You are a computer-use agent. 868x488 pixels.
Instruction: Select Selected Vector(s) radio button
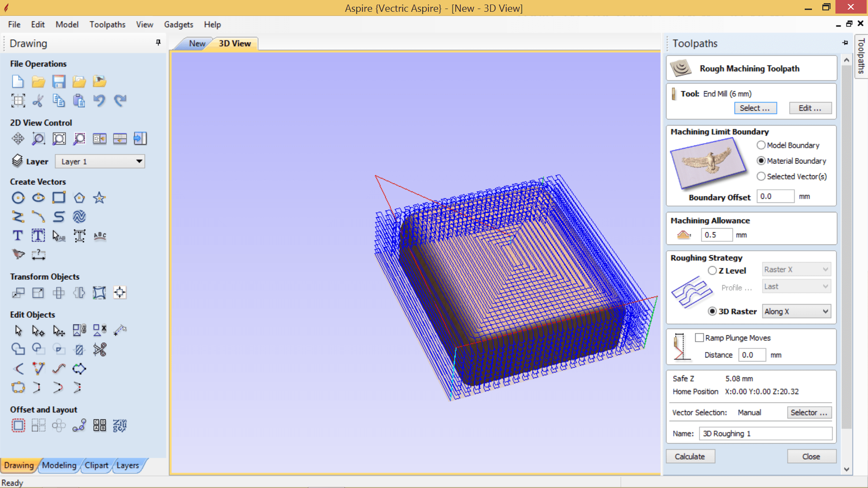click(x=761, y=176)
